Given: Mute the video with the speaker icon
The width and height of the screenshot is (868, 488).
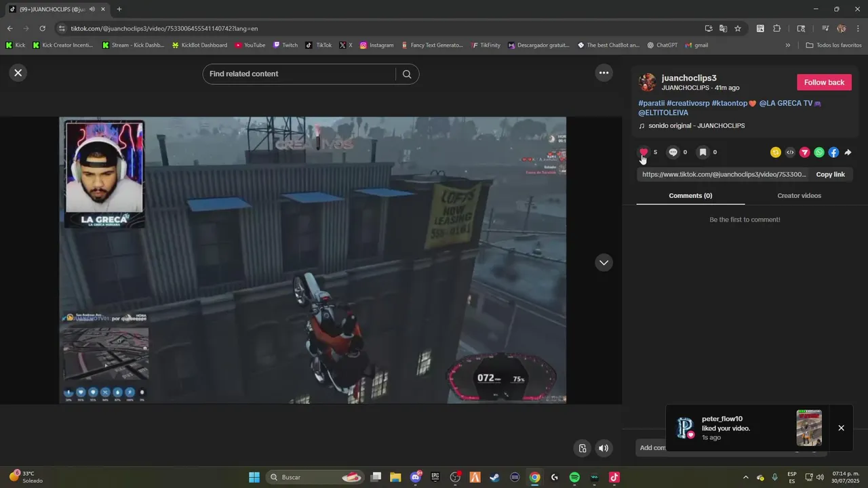Looking at the screenshot, I should click(x=604, y=448).
